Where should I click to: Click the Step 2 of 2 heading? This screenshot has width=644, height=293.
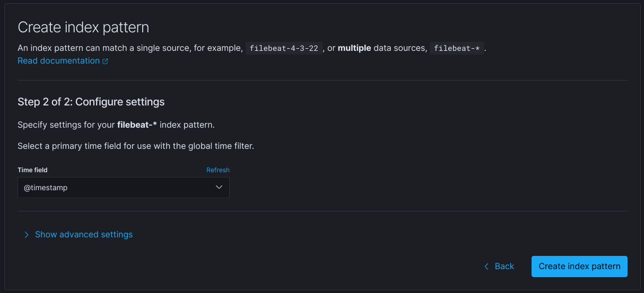point(91,102)
